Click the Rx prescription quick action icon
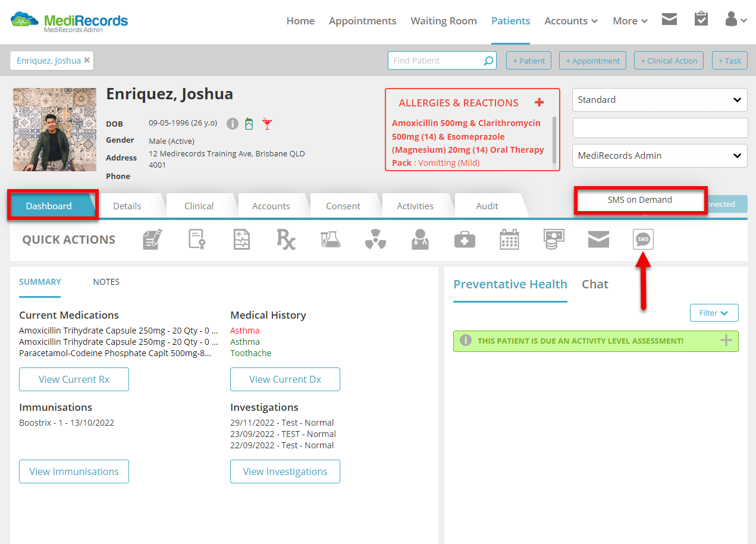The width and height of the screenshot is (756, 544). coord(286,240)
